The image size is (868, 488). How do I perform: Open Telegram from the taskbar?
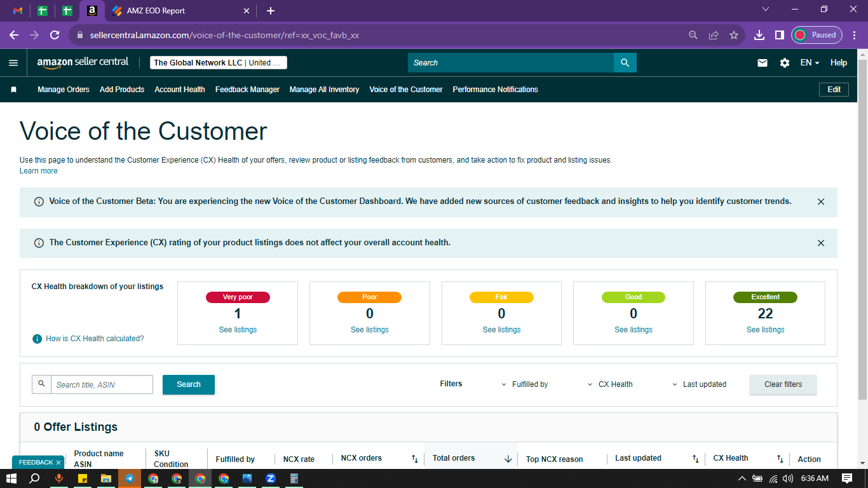(x=130, y=478)
